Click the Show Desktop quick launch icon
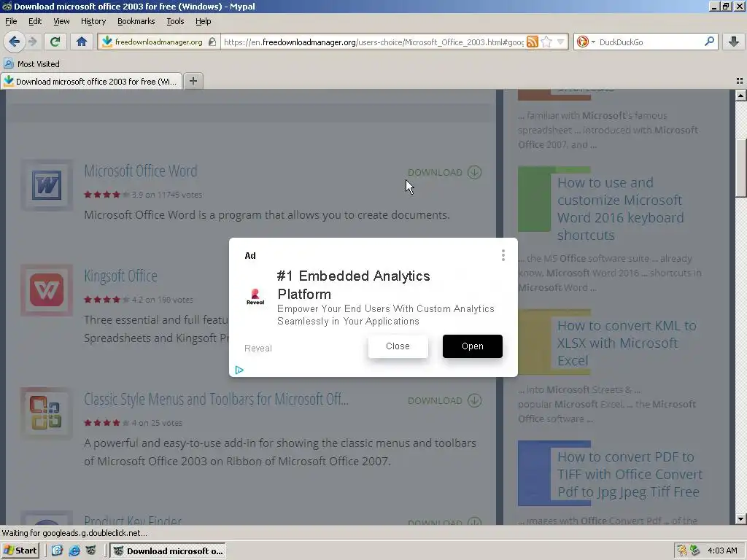The image size is (747, 560). (57, 551)
